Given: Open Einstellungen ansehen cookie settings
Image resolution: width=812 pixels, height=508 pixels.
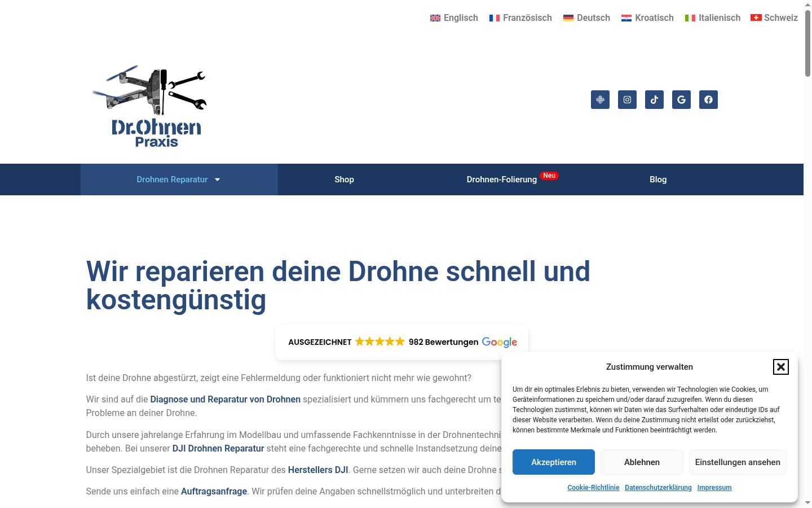Looking at the screenshot, I should [x=738, y=462].
